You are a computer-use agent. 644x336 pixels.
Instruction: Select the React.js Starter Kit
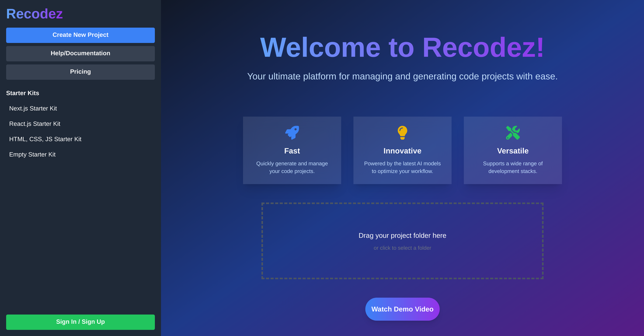(35, 123)
